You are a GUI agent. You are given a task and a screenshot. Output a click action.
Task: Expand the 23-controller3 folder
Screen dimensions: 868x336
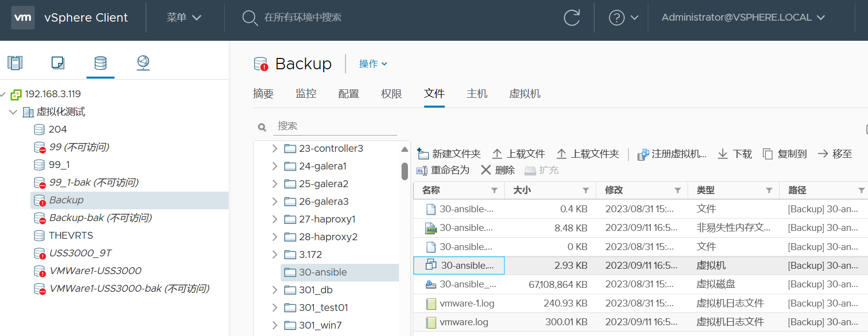pyautogui.click(x=275, y=148)
